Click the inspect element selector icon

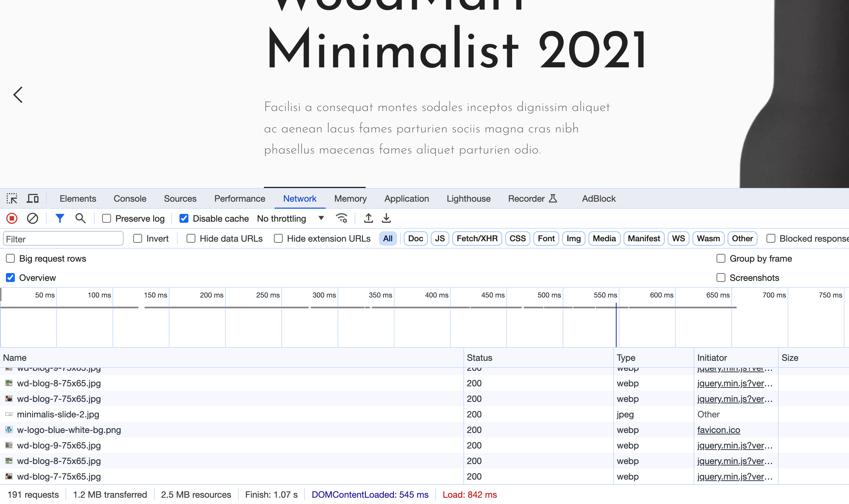tap(12, 199)
